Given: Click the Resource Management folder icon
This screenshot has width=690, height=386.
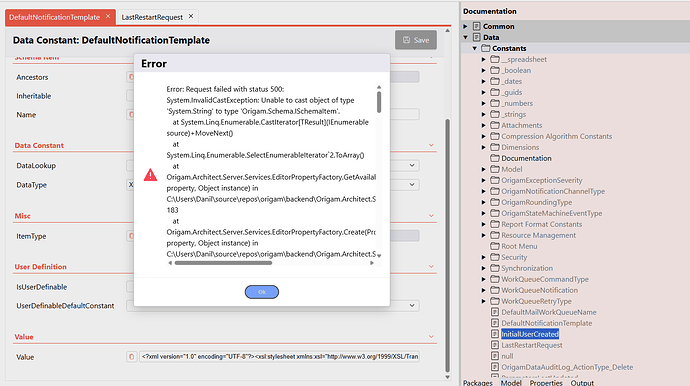Looking at the screenshot, I should click(x=495, y=235).
